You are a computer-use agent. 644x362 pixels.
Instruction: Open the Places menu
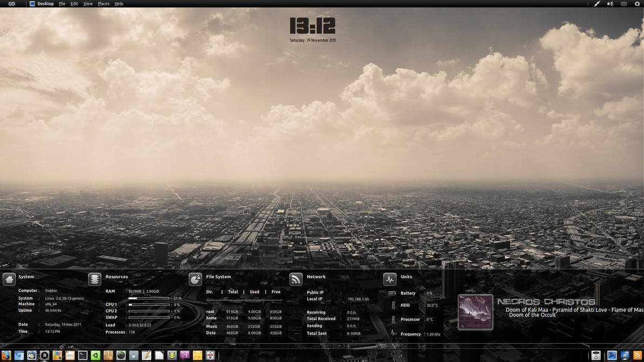[x=104, y=4]
